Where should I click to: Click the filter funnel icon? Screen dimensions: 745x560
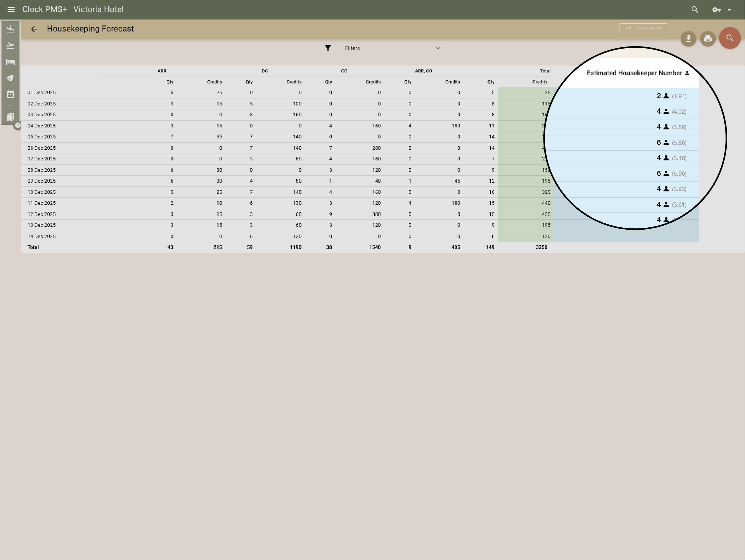pos(328,48)
